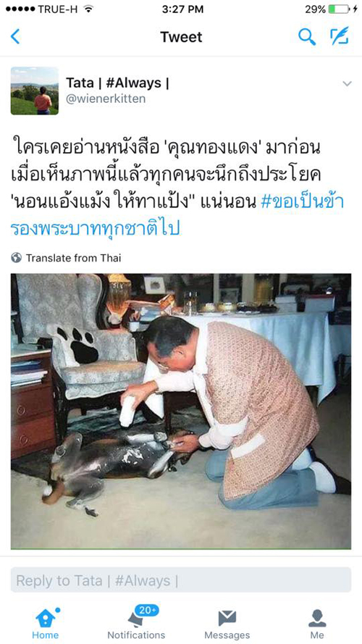
Task: Open the Messages tab
Action: pos(227,623)
